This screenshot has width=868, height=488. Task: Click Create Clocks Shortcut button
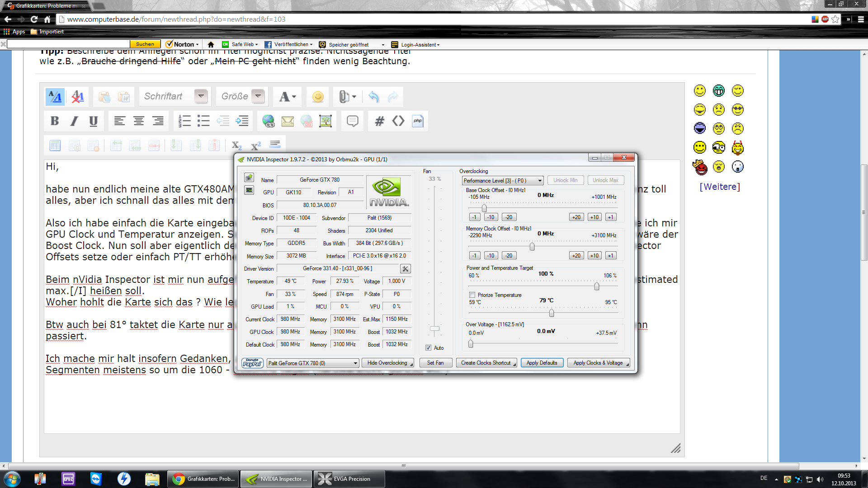pos(486,363)
